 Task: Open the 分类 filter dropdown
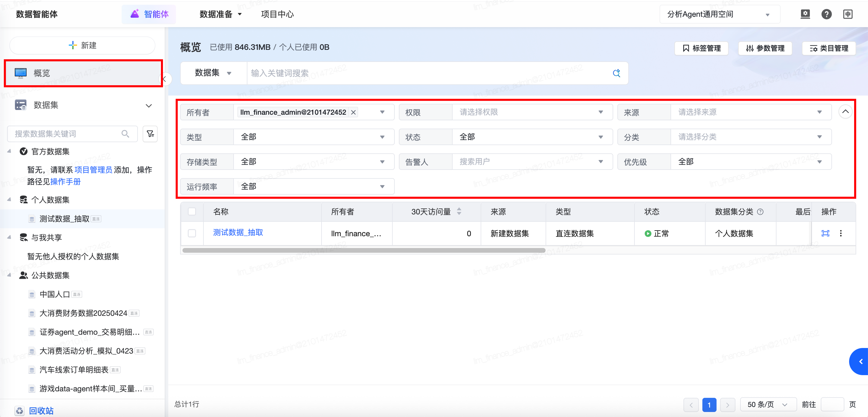[751, 137]
